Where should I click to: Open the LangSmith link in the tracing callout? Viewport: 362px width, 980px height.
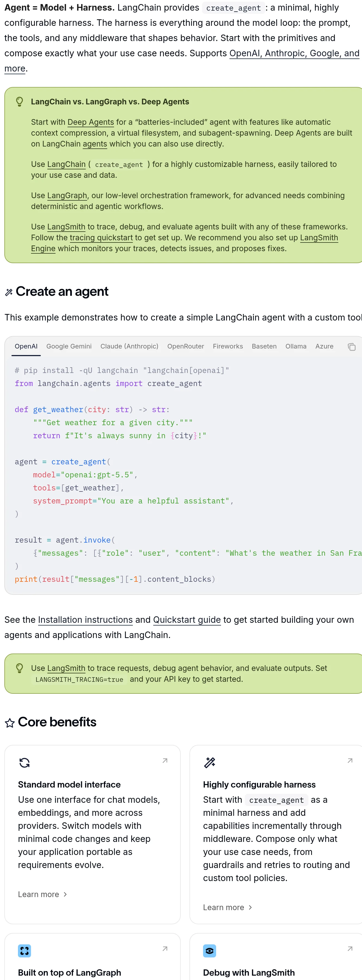[x=66, y=668]
